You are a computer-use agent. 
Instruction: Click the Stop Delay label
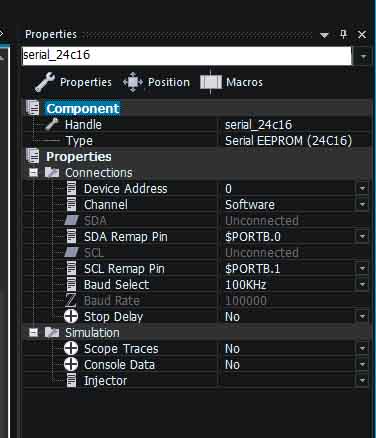click(x=113, y=317)
